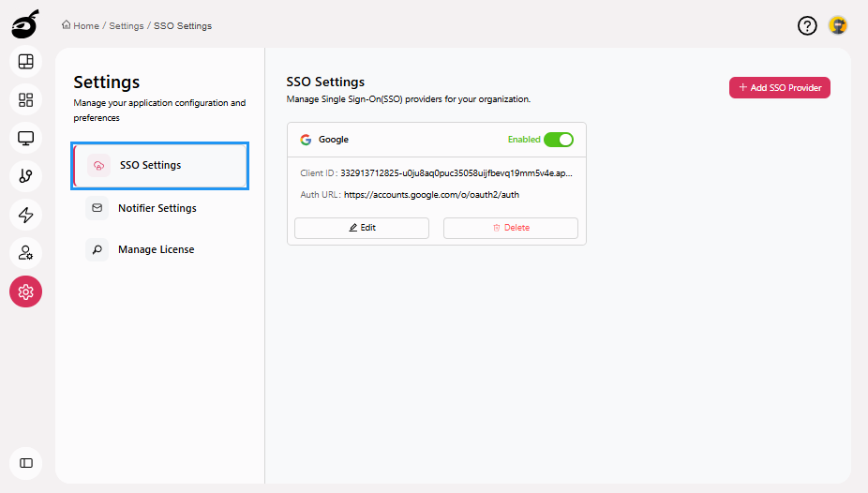Click the Settings panel heading
The image size is (868, 493).
106,82
